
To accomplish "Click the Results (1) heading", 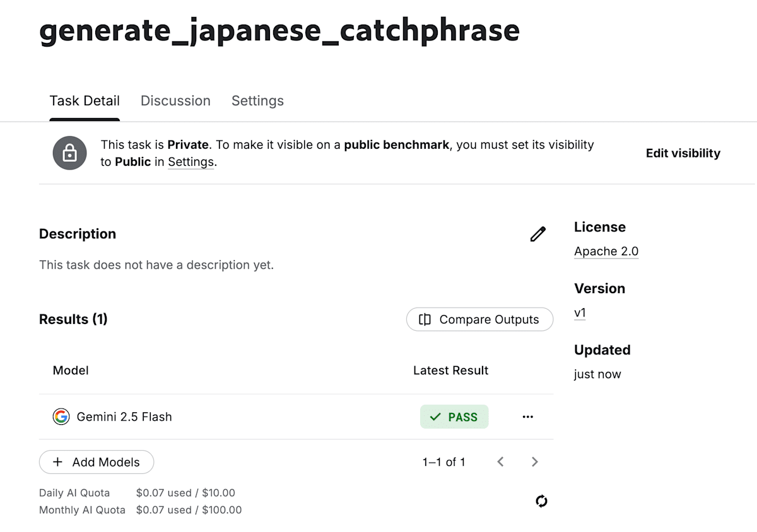I will pos(73,320).
